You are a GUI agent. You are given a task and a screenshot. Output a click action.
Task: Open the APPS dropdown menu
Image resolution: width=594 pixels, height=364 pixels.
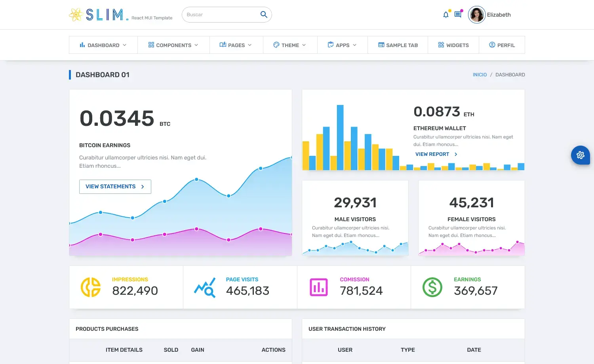342,45
